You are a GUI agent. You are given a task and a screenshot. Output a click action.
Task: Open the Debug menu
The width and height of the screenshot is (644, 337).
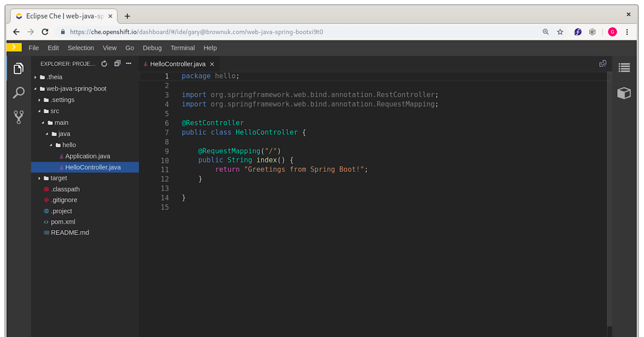pyautogui.click(x=152, y=48)
